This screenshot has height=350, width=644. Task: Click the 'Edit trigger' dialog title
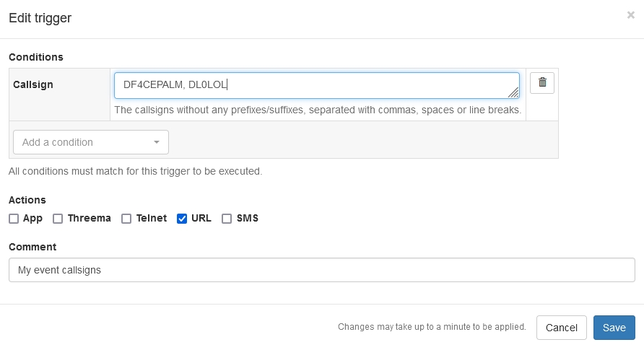tap(40, 18)
